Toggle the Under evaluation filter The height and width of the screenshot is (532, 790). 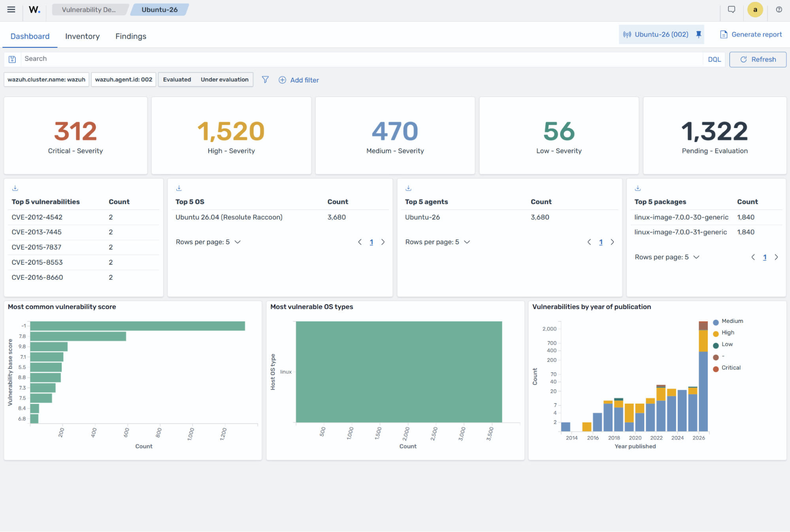point(224,79)
